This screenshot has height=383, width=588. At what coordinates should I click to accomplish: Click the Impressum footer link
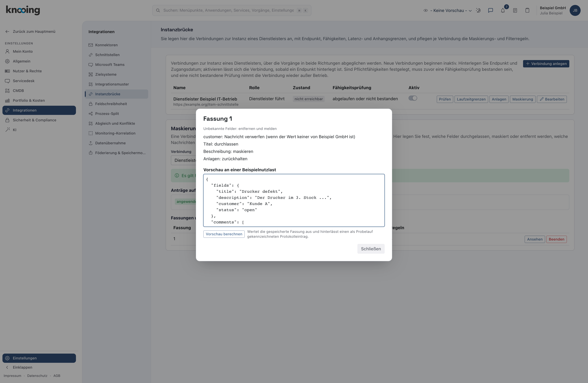[x=12, y=376]
